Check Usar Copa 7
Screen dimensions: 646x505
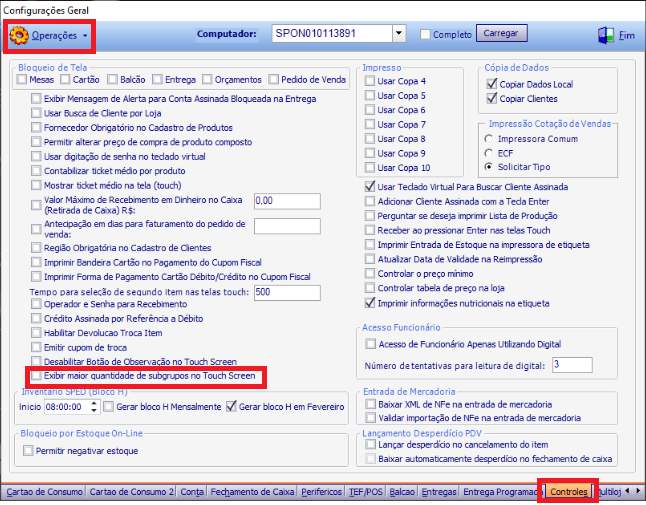point(370,124)
